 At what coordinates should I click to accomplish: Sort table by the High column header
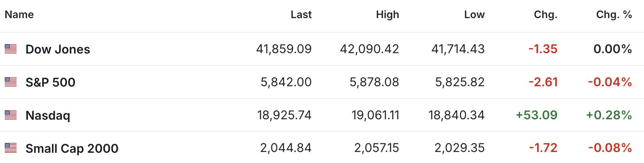(x=387, y=15)
